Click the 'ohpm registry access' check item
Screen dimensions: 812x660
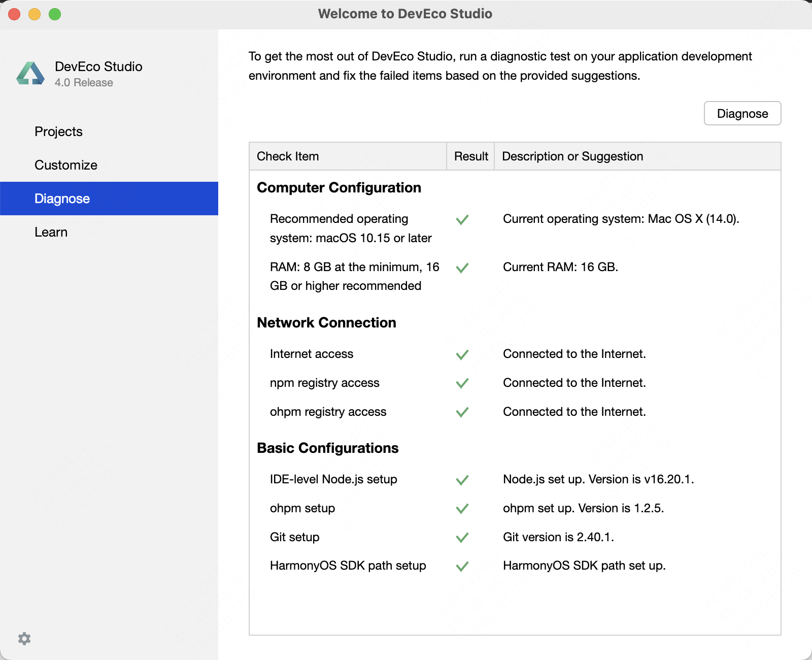[x=328, y=412]
